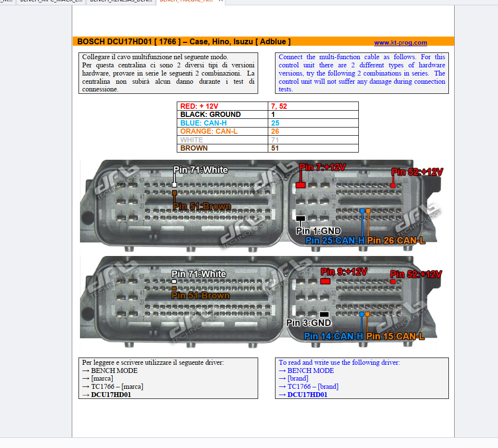Click the black Pin 3 GND marker
498x448 pixels.
[x=324, y=314]
